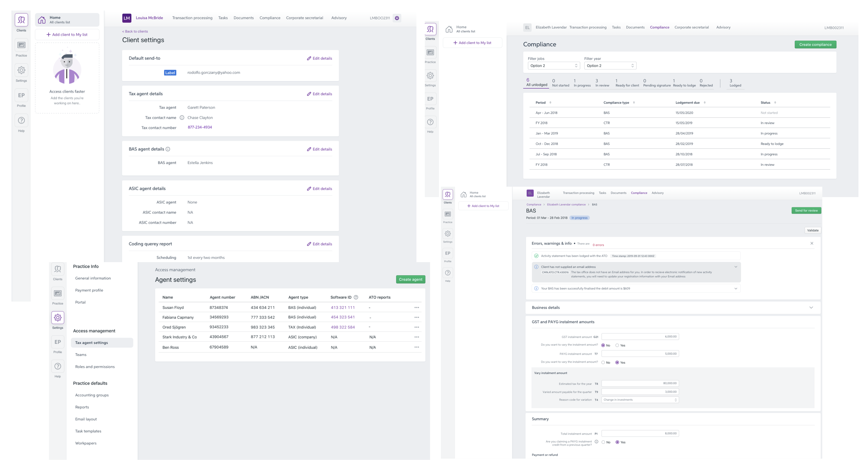
Task: Click the Software ID help icon
Action: click(356, 297)
